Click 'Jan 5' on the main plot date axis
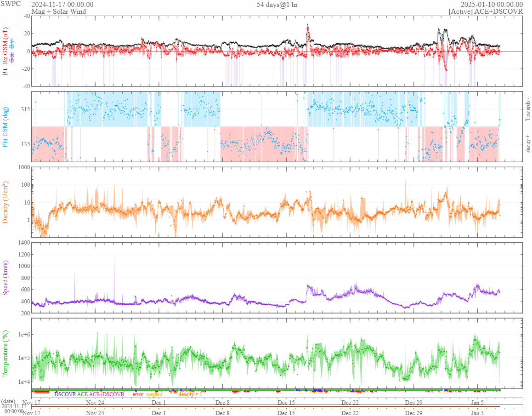Screen dimensions: 532x416 tap(477, 403)
